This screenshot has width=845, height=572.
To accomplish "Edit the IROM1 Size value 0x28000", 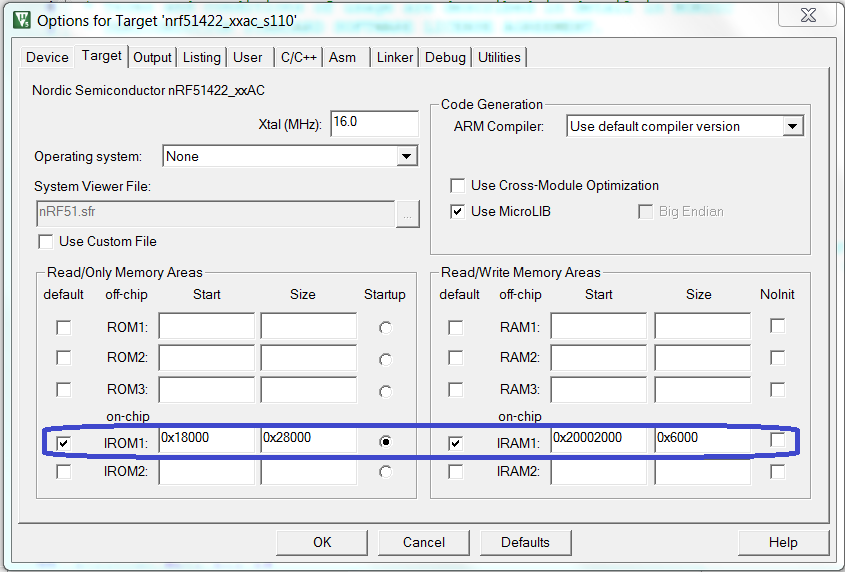I will point(309,440).
